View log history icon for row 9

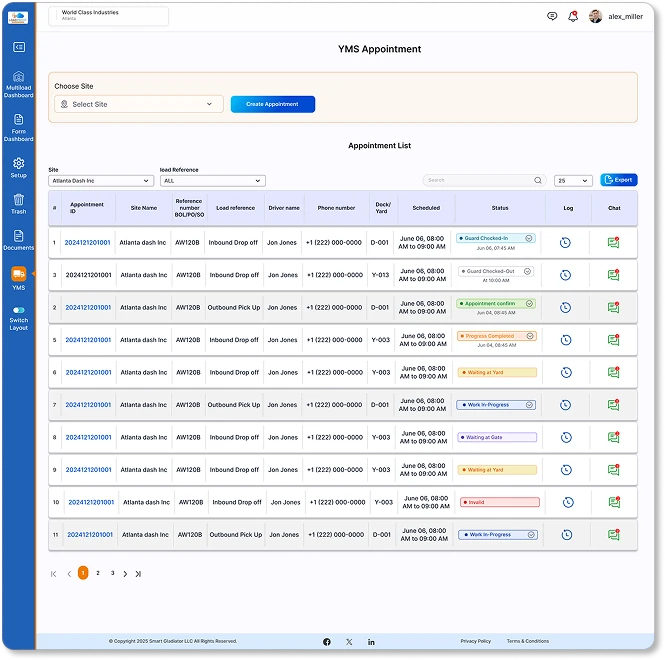566,470
